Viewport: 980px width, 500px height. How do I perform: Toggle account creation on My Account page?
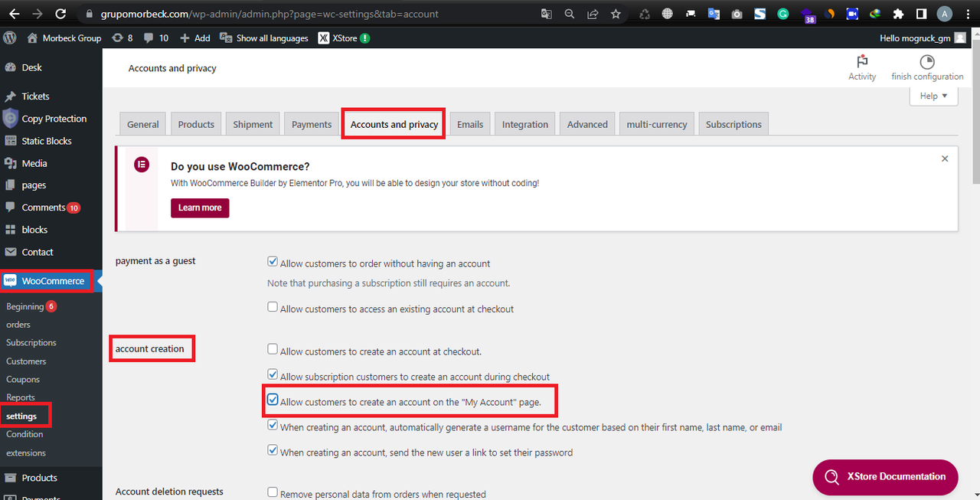tap(273, 400)
